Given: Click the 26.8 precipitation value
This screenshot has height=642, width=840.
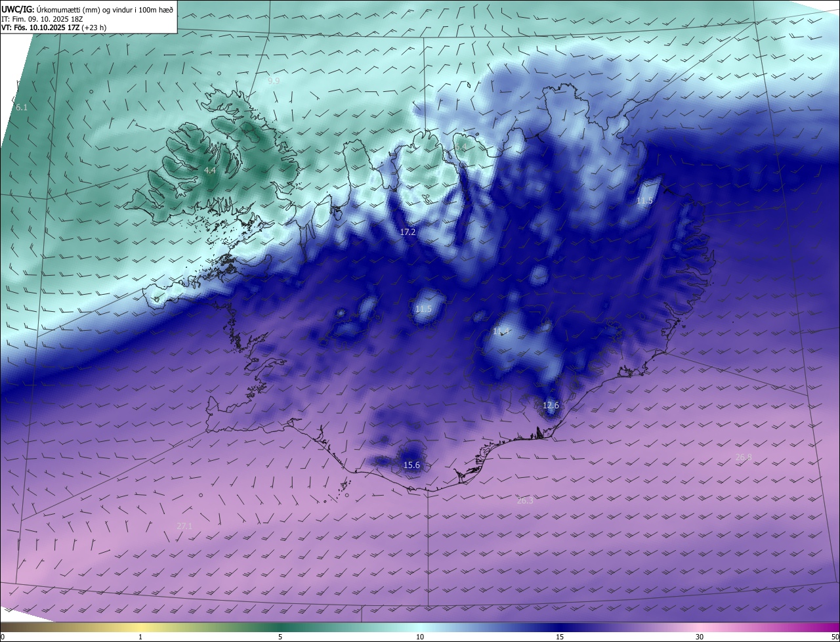Looking at the screenshot, I should point(744,458).
